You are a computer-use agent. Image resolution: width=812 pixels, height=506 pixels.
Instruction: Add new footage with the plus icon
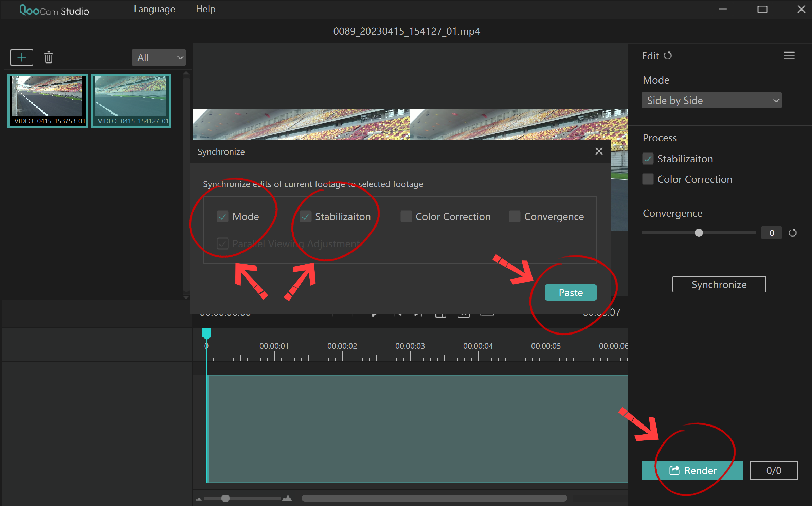pos(21,57)
